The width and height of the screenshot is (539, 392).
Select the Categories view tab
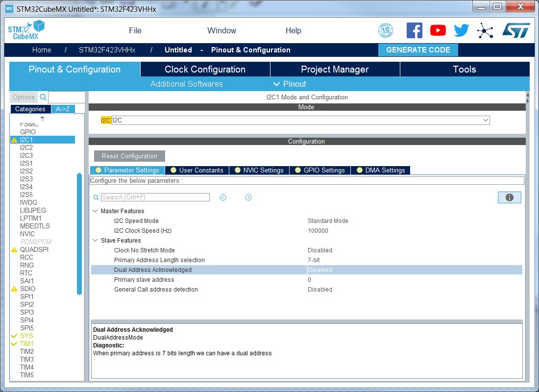coord(30,109)
